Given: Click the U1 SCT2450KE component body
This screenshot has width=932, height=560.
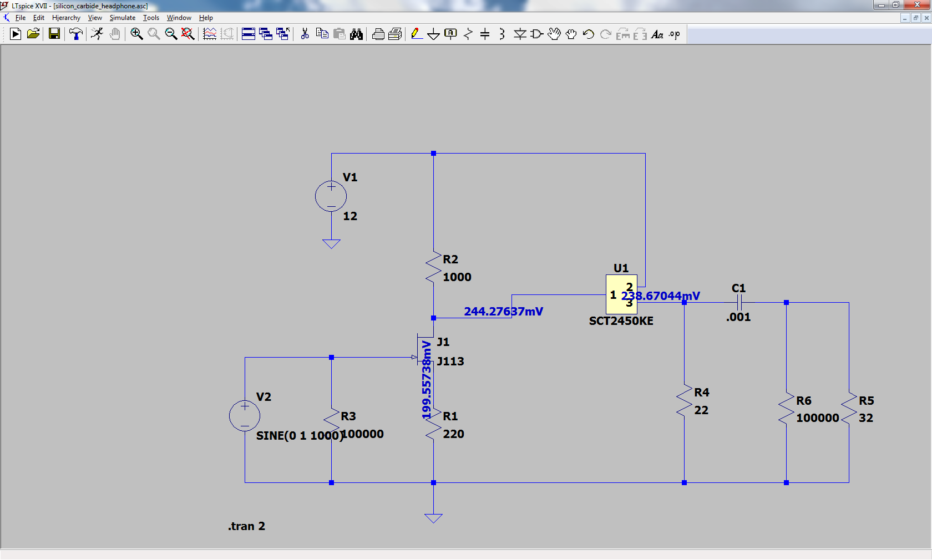Looking at the screenshot, I should point(621,294).
